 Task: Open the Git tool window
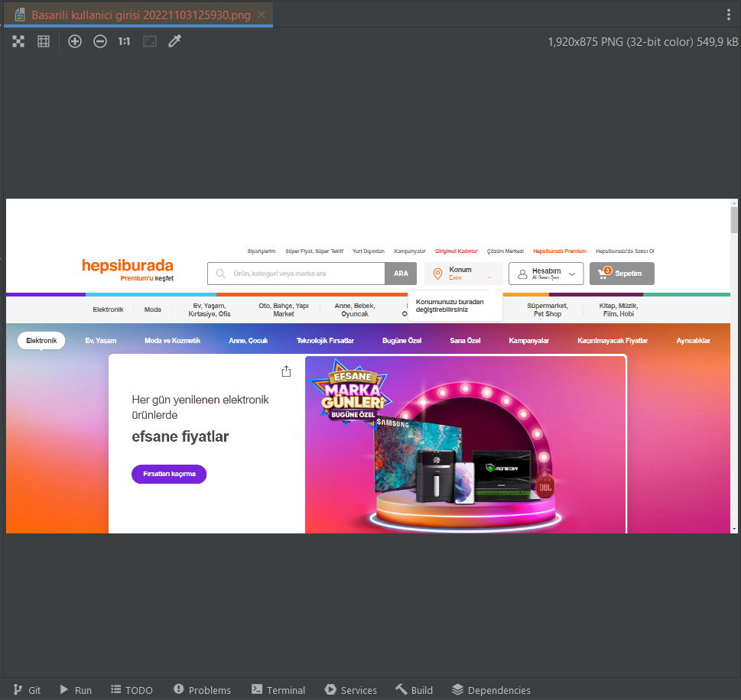tap(28, 689)
